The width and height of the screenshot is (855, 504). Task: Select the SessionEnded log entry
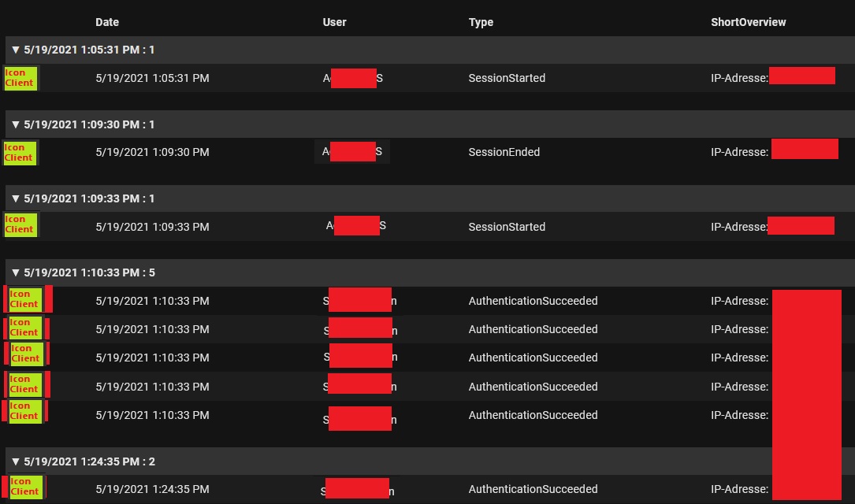pyautogui.click(x=427, y=152)
